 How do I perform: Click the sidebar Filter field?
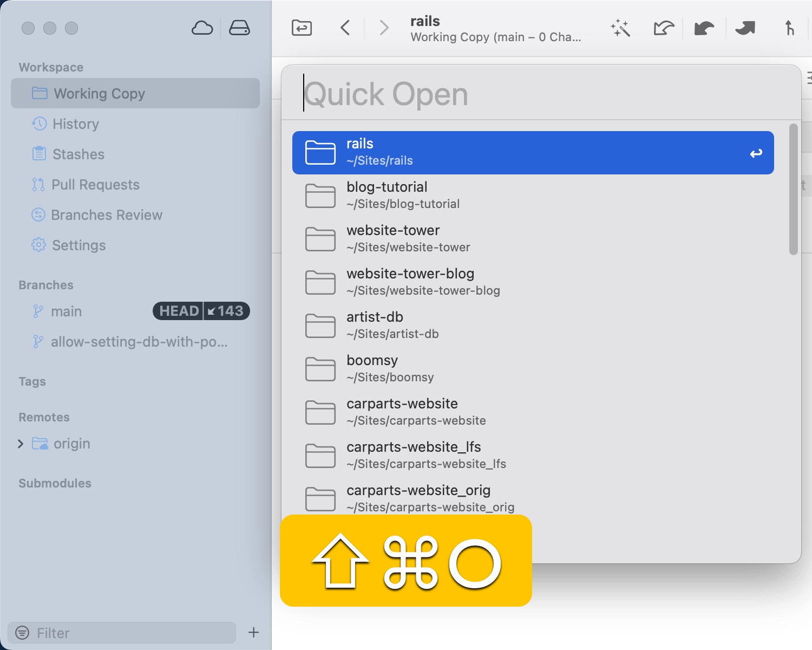point(122,633)
